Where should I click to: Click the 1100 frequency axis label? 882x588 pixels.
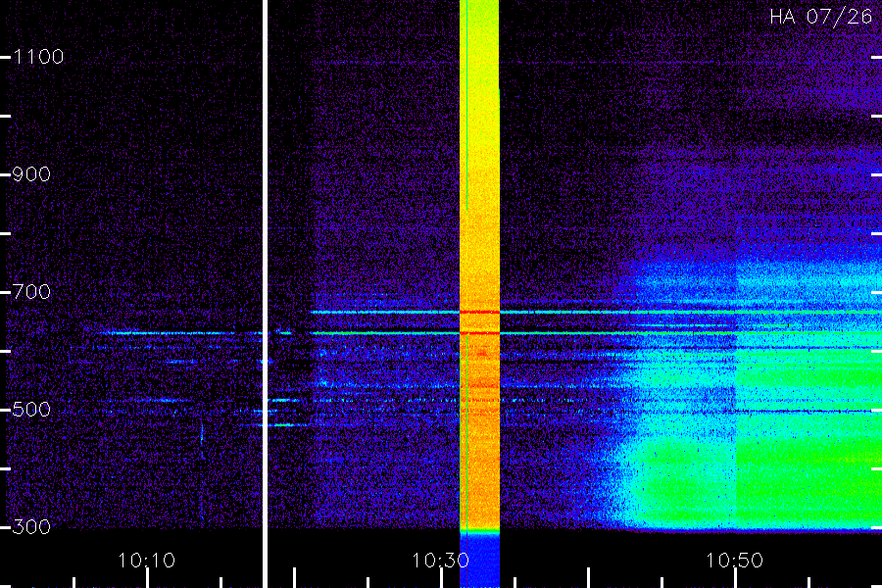38,57
